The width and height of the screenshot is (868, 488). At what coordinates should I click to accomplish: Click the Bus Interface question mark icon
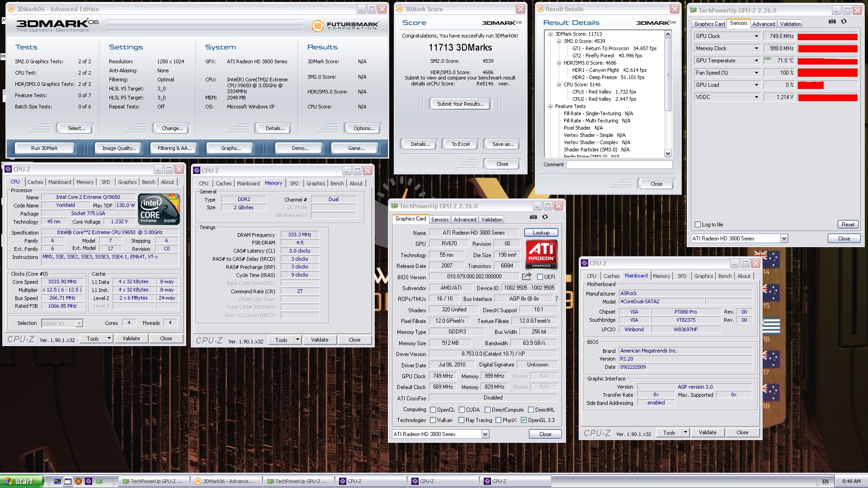click(x=556, y=299)
